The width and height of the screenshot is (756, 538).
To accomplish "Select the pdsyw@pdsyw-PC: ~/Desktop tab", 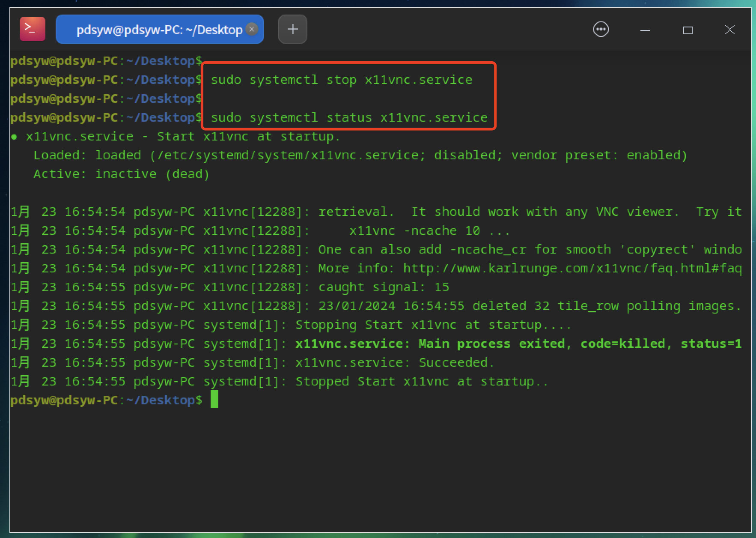I will tap(160, 29).
